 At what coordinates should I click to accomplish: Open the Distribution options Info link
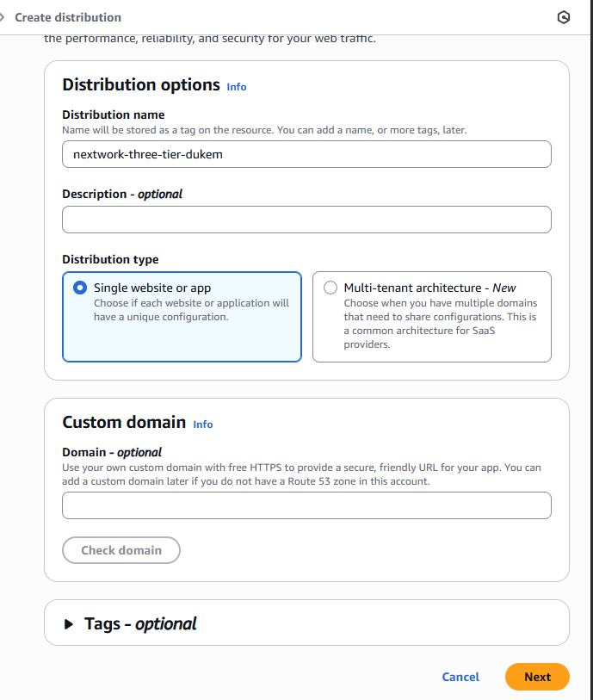236,87
